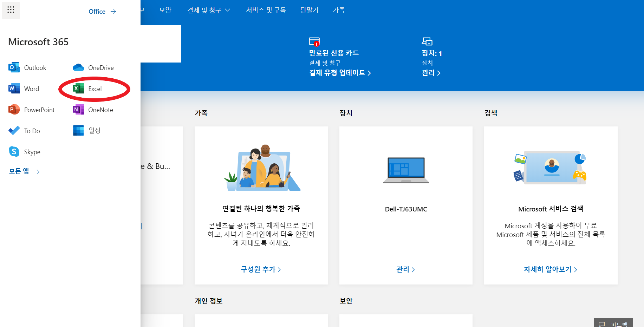644x327 pixels.
Task: Launch the Excel app icon
Action: tap(78, 89)
